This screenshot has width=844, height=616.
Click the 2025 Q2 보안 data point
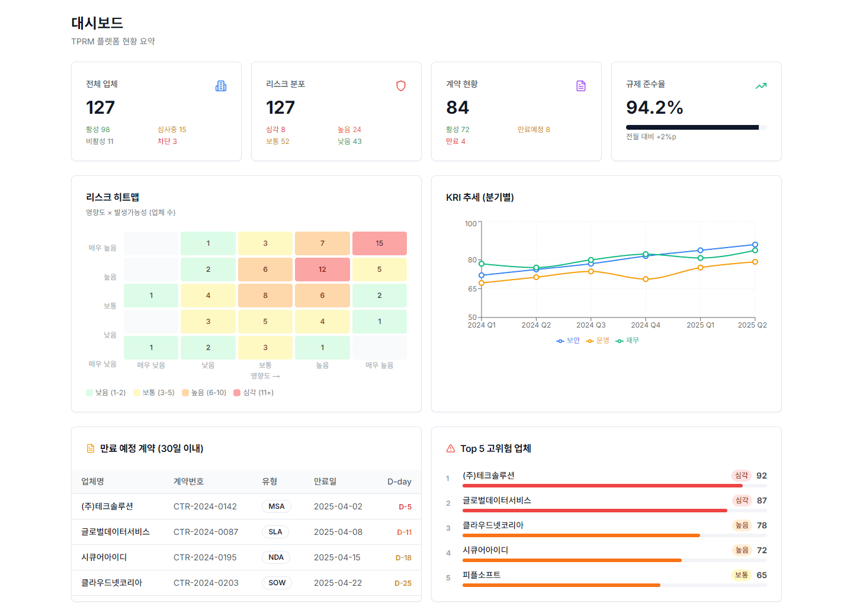pyautogui.click(x=755, y=245)
